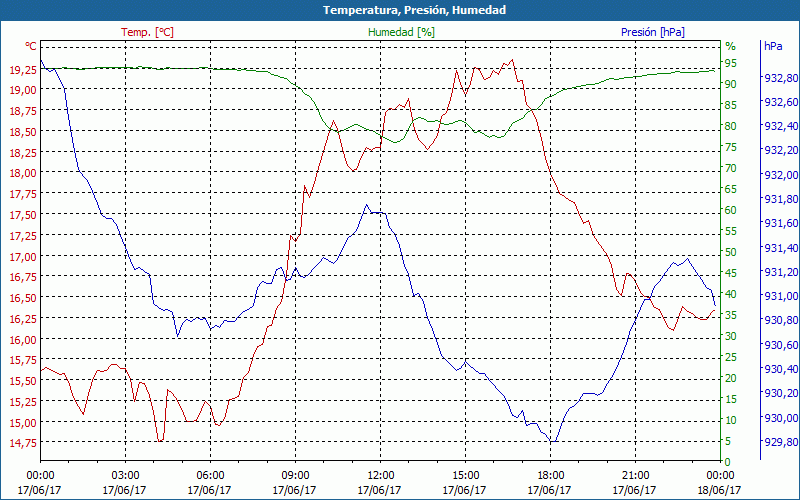This screenshot has height=500, width=800.
Task: Click temperature axis value '17,75'
Action: 23,194
